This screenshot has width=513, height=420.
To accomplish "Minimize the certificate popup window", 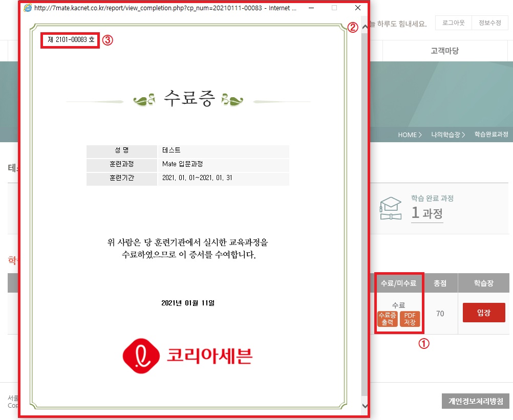I will pyautogui.click(x=311, y=8).
